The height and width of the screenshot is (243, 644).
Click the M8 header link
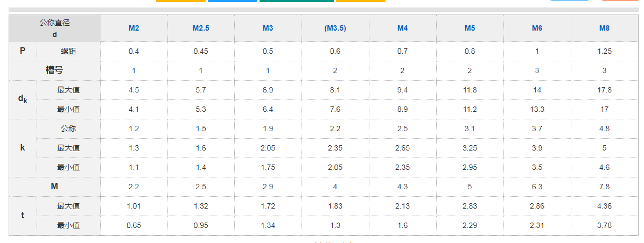pos(604,28)
